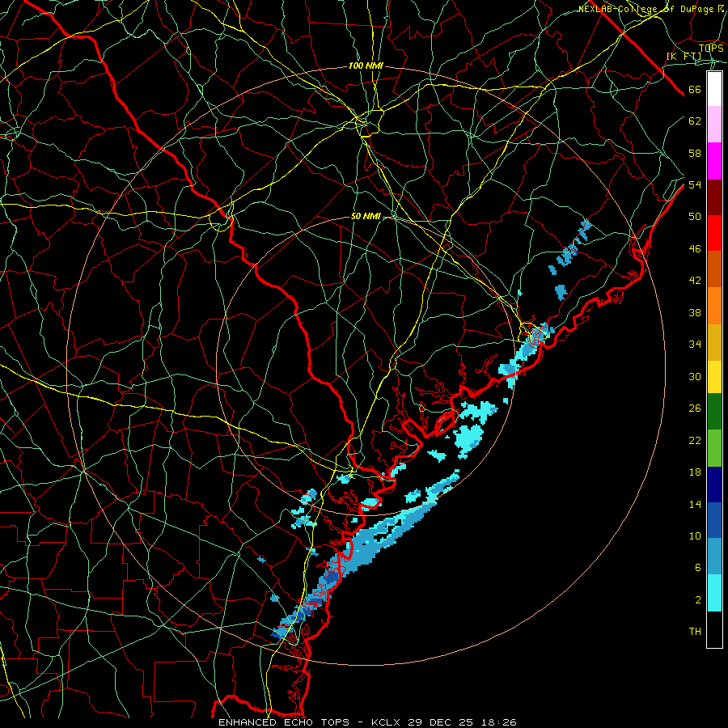Click the legend value 14
Viewport: 728px width, 728px height.
[695, 504]
